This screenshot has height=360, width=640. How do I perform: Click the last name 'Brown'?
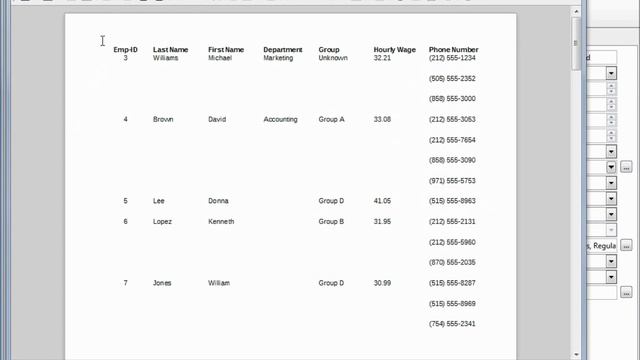coord(163,119)
